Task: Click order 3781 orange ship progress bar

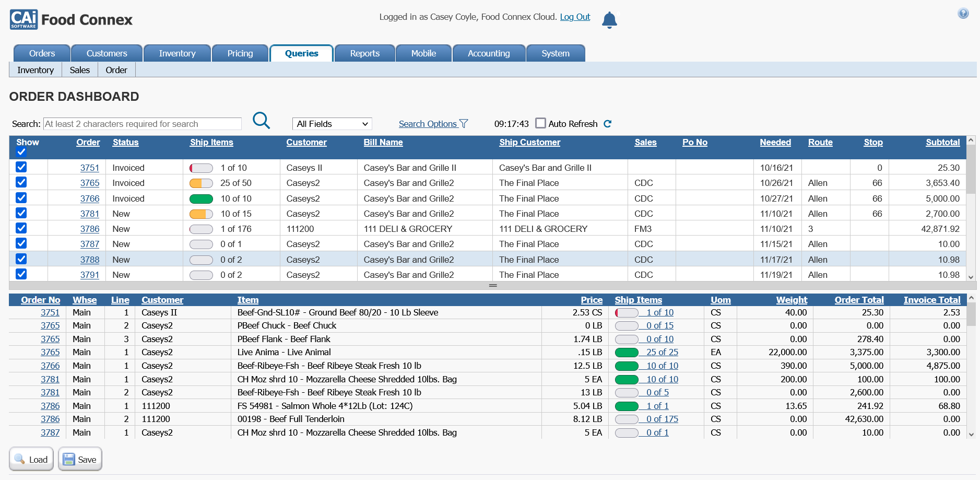Action: (x=201, y=214)
